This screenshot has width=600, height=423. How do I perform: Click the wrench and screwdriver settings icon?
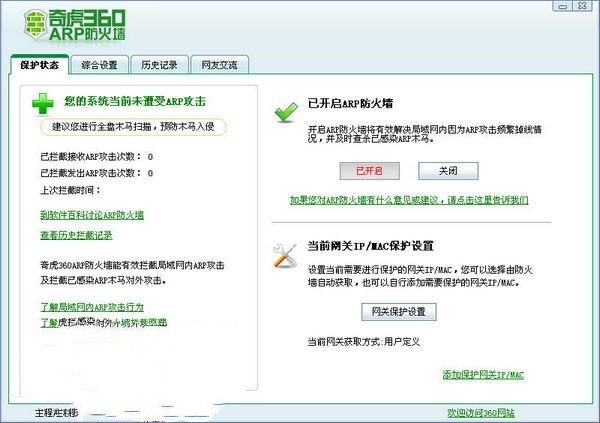click(285, 255)
